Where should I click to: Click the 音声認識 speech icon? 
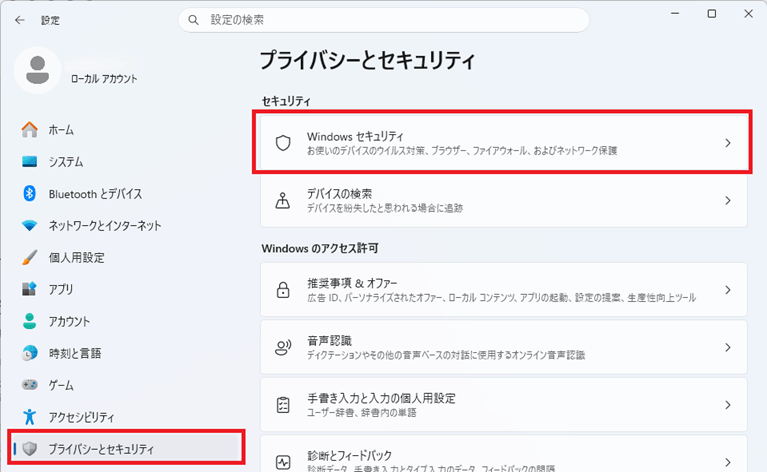tap(283, 347)
